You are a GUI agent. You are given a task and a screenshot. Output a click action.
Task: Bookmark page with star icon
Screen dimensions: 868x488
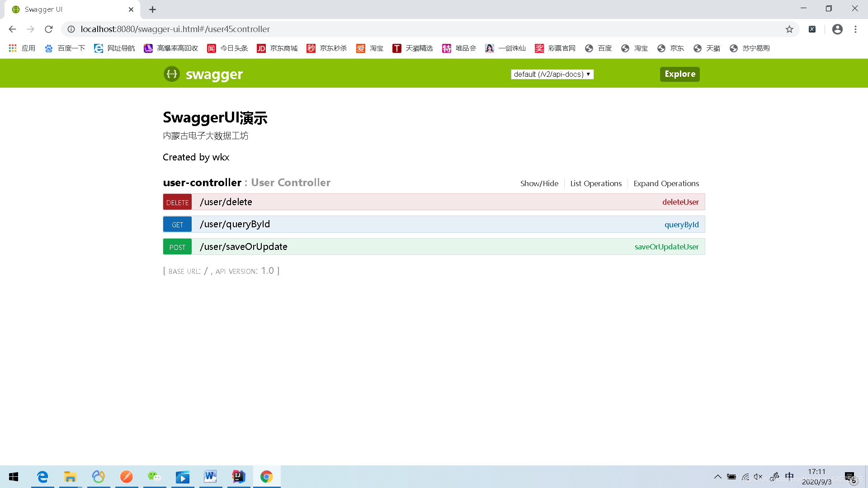789,29
